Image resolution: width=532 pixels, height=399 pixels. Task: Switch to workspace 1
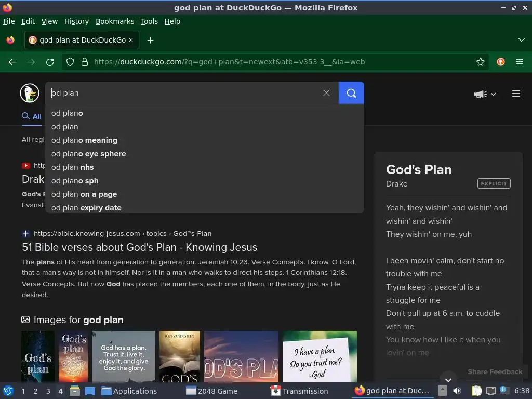click(x=23, y=391)
